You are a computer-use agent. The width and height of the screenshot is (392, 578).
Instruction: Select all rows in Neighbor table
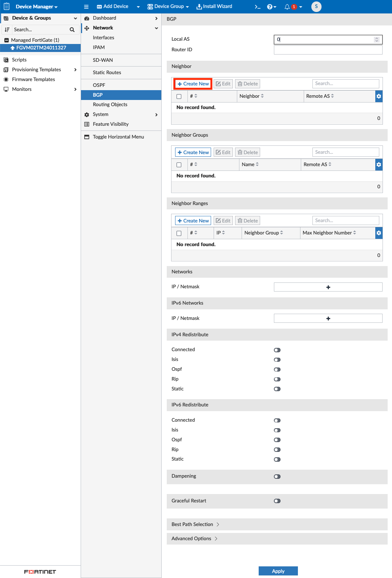(x=179, y=96)
